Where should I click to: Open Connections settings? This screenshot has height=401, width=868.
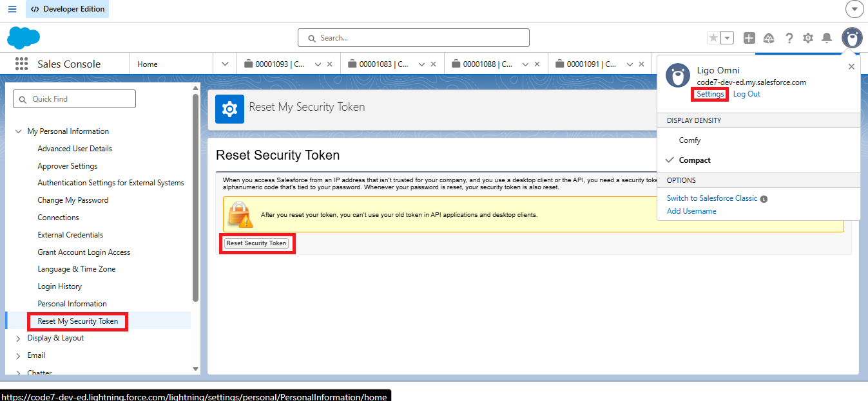coord(58,218)
